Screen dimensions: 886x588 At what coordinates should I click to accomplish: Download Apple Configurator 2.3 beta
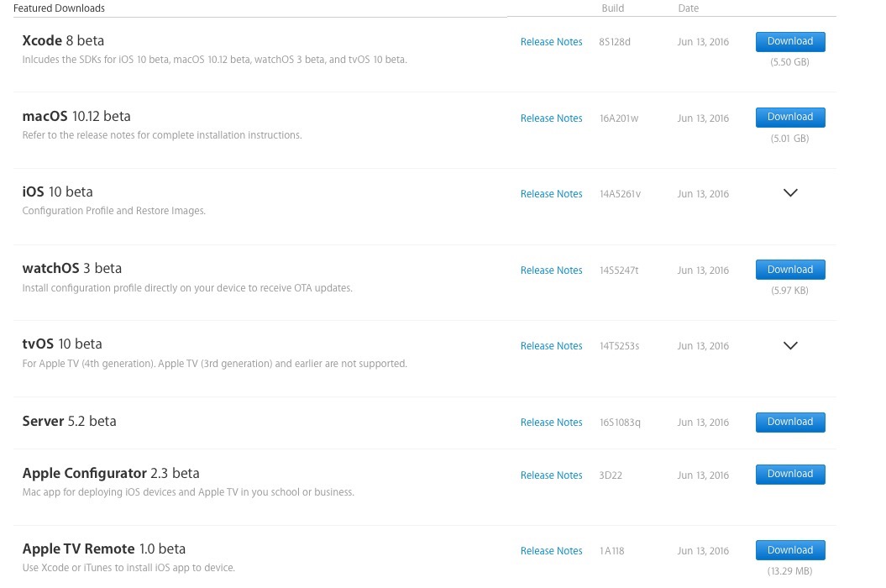coord(790,474)
